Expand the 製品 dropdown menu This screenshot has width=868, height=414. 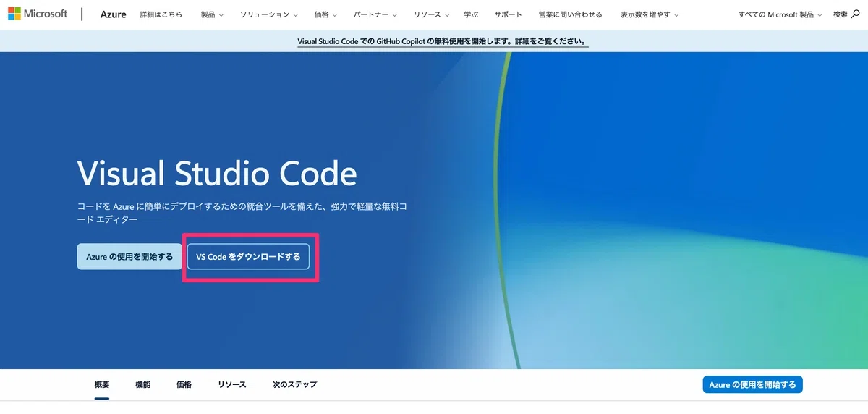pos(212,14)
